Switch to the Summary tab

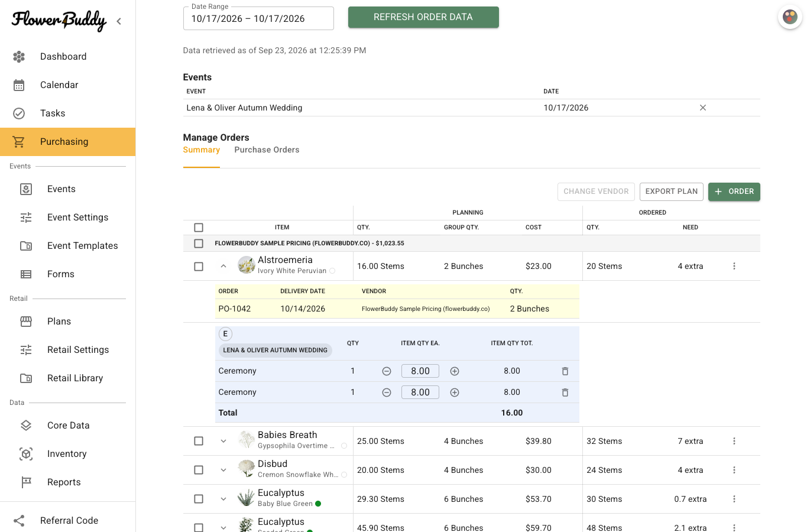pos(202,150)
